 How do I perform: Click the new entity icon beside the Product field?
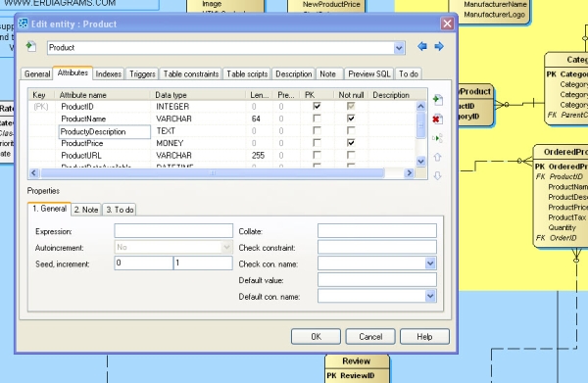pyautogui.click(x=31, y=46)
